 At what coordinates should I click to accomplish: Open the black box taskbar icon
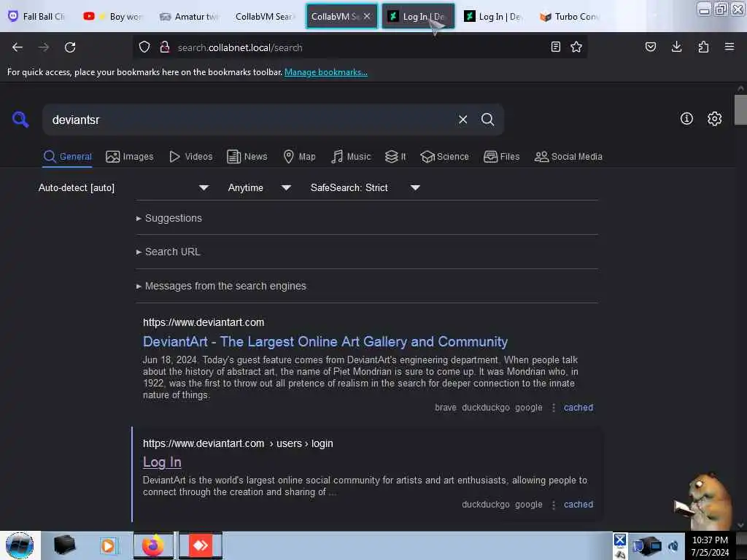pyautogui.click(x=64, y=545)
